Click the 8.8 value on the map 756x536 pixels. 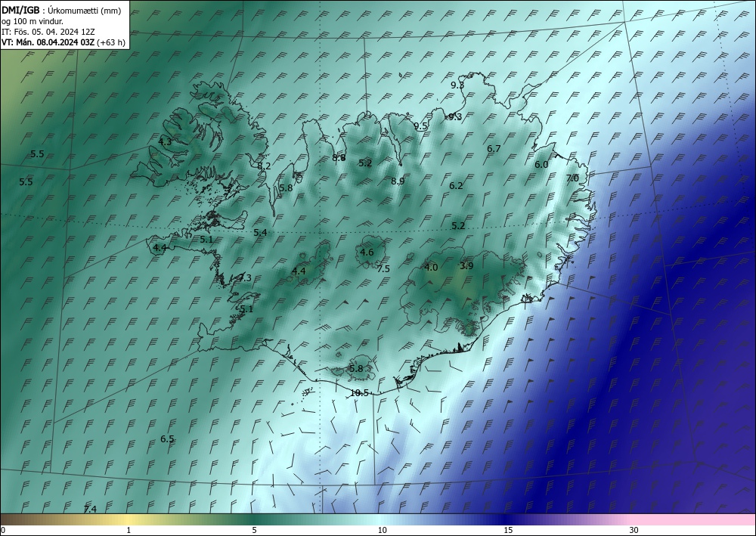point(339,157)
